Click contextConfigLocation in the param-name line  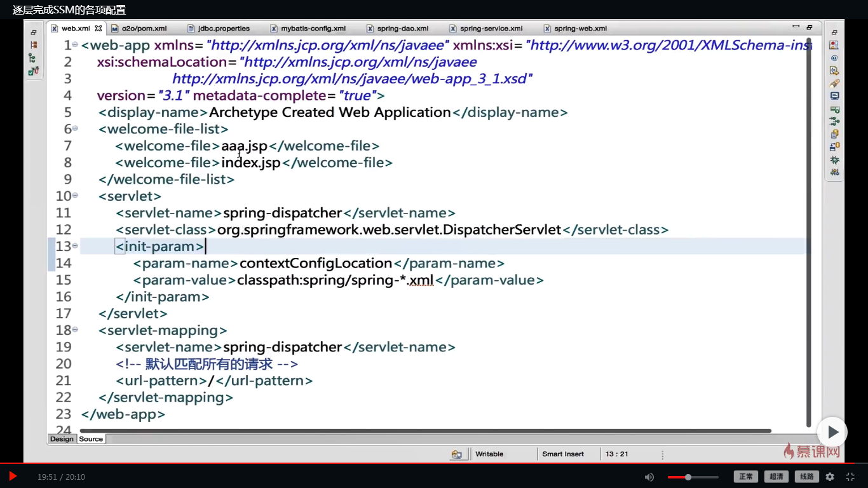(x=316, y=263)
